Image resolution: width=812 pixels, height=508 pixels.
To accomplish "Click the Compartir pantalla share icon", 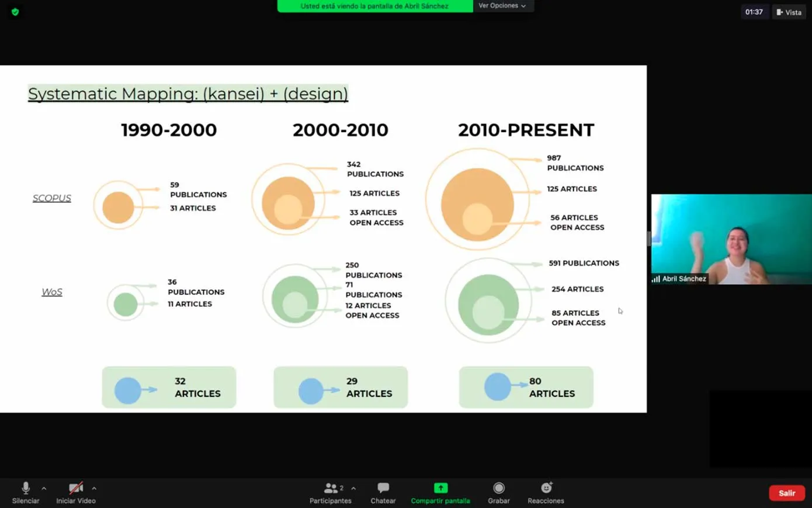I will 440,489.
